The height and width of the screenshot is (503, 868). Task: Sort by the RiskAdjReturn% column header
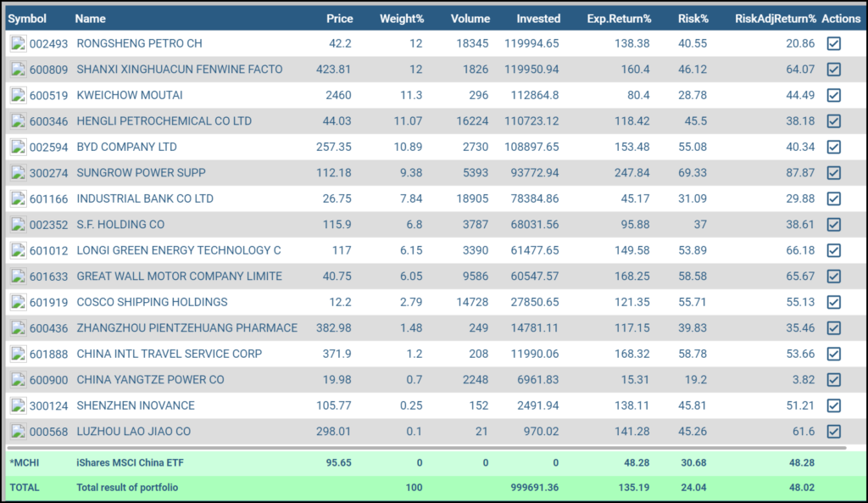(x=776, y=19)
